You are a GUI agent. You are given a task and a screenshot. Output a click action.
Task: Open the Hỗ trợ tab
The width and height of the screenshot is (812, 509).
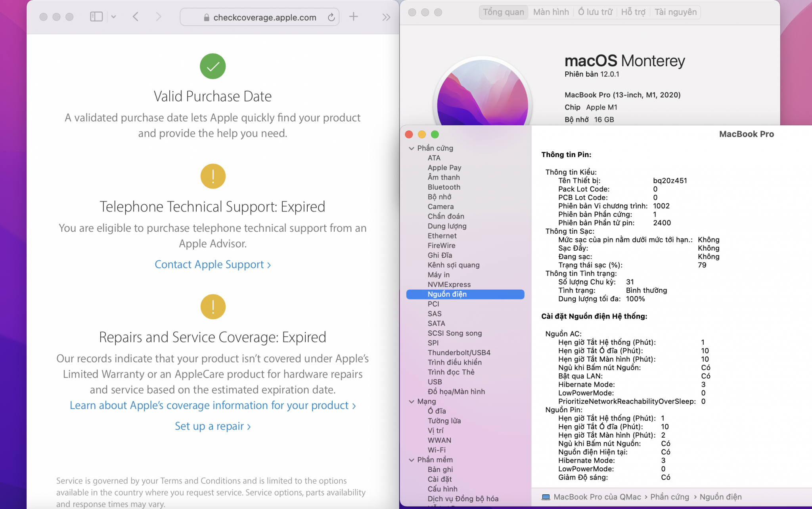point(633,12)
